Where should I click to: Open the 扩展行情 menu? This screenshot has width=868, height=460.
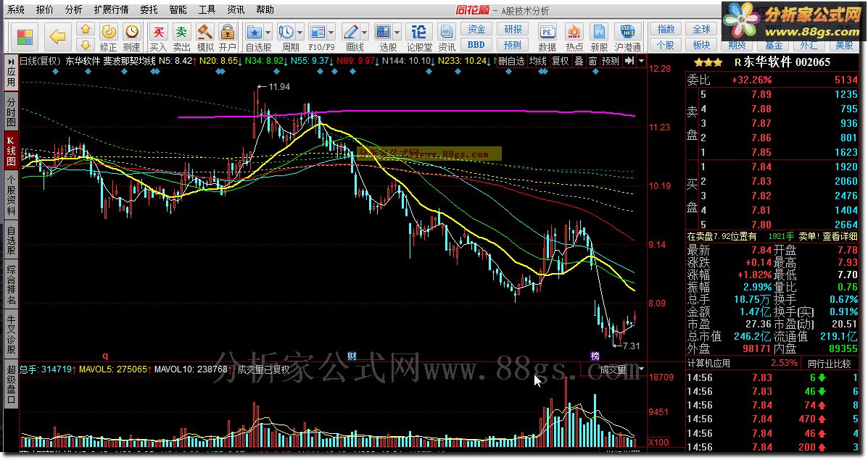point(111,9)
